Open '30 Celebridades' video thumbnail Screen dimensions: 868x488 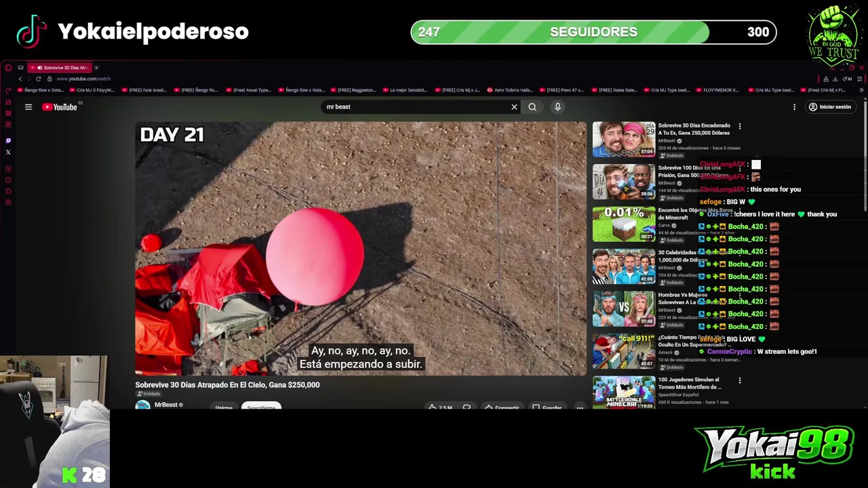point(624,266)
